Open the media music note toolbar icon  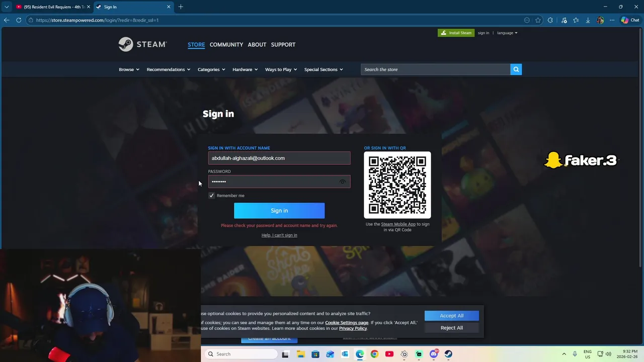coord(564,20)
